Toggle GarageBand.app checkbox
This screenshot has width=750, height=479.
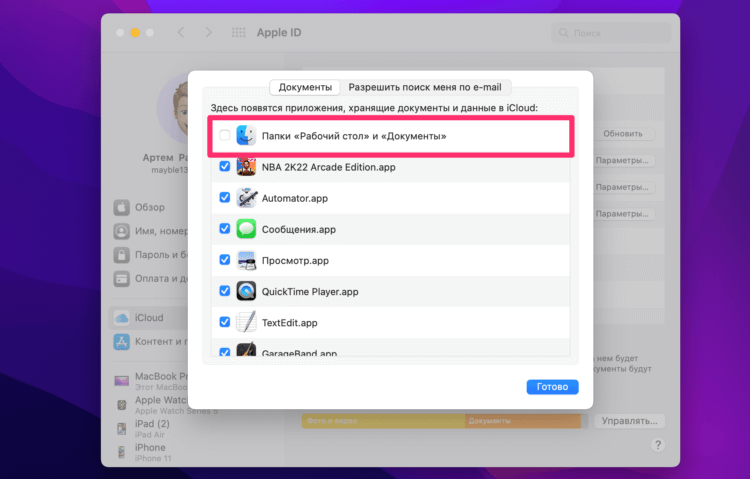(x=225, y=352)
